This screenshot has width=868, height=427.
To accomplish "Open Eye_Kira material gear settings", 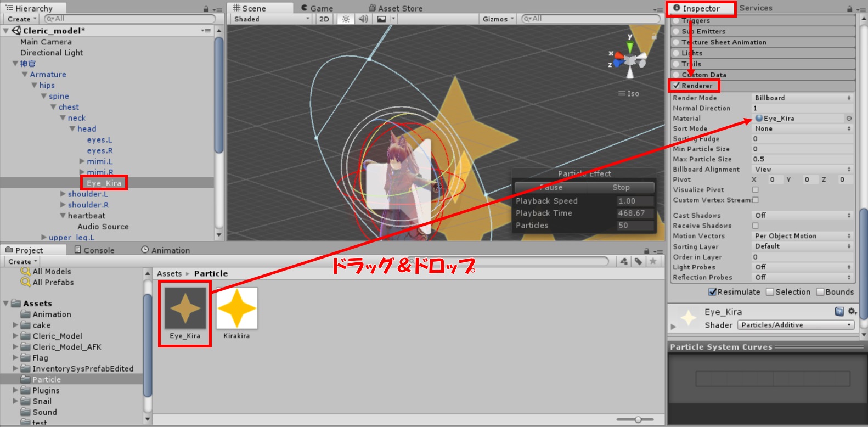I will [852, 311].
